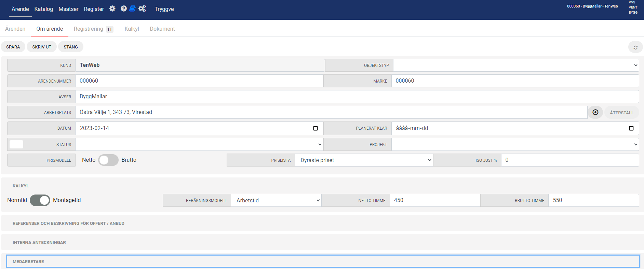Open the Katalog menu
Viewport: 644px width, 273px height.
pos(44,9)
